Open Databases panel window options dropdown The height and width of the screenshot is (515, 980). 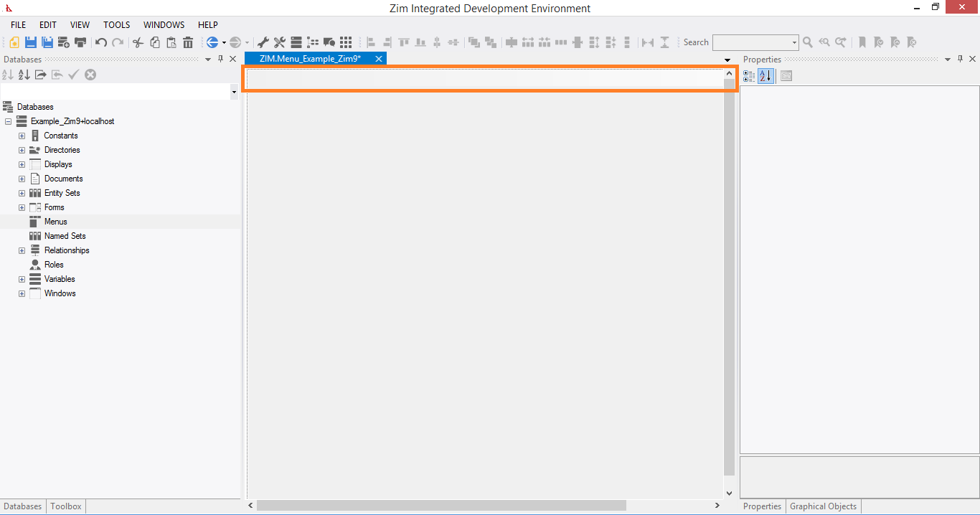point(208,60)
